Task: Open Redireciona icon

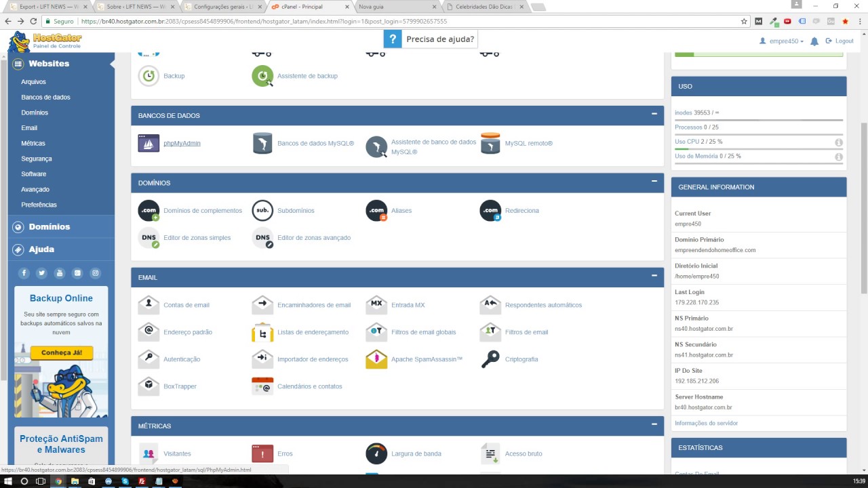Action: [x=490, y=211]
